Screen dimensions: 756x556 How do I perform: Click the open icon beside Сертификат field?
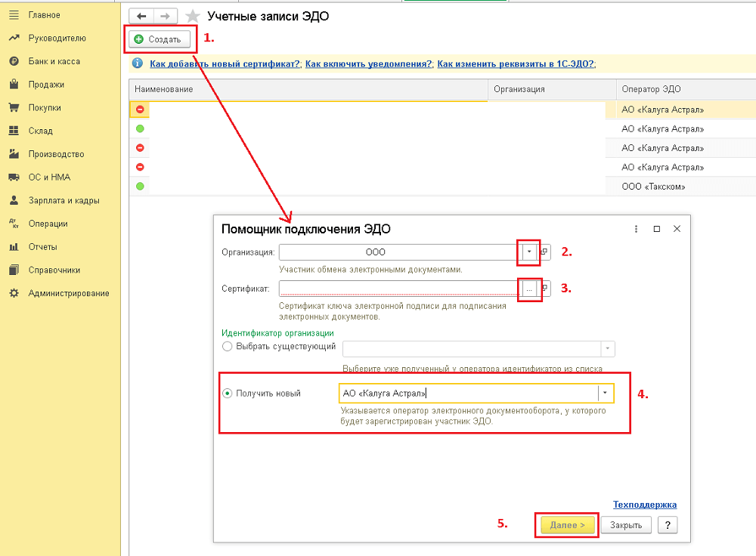point(546,289)
